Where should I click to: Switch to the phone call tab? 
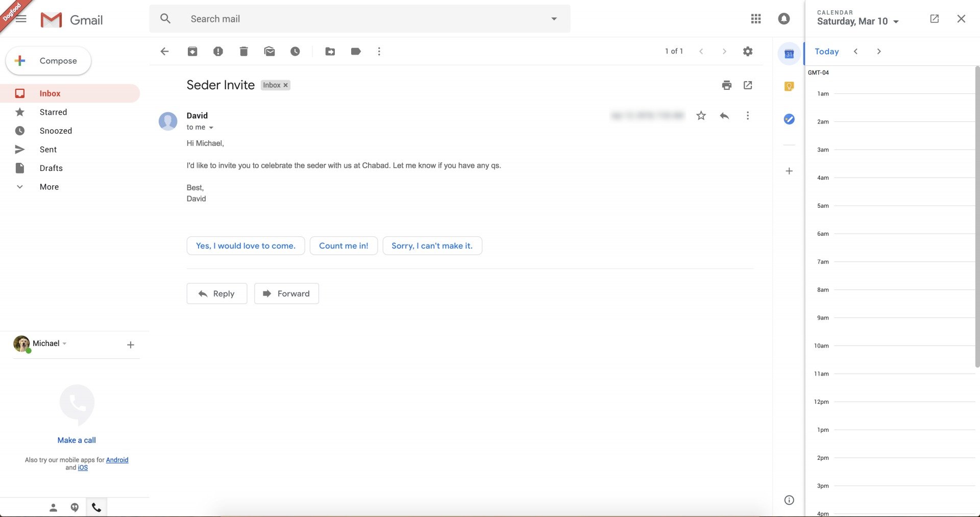point(96,507)
